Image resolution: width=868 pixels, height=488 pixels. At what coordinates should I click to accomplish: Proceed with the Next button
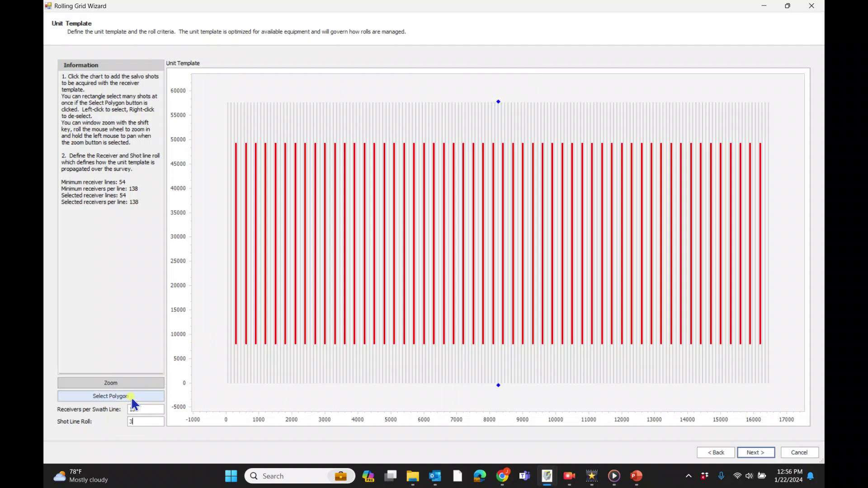(756, 452)
